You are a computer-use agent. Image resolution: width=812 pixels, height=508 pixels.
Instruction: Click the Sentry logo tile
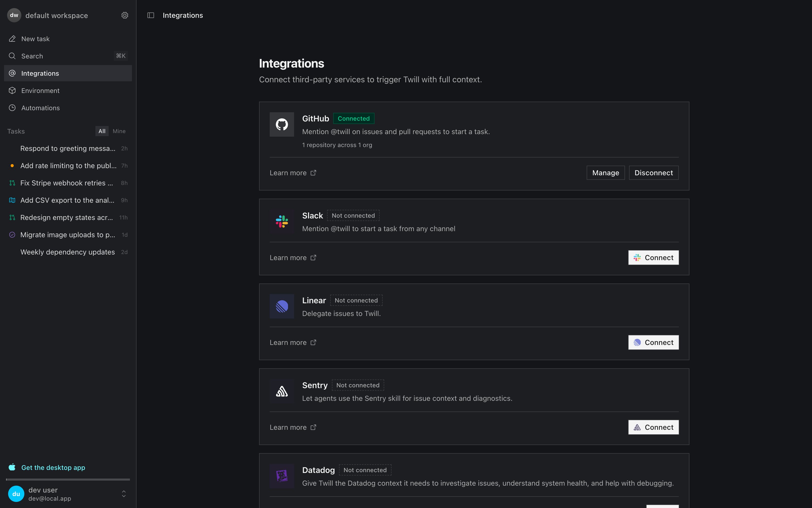pyautogui.click(x=282, y=391)
